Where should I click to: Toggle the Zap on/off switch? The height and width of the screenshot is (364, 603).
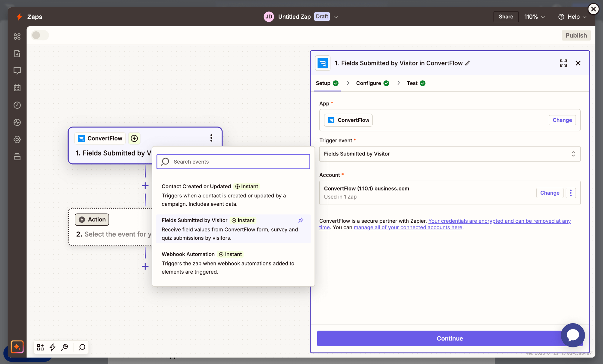[x=40, y=35]
